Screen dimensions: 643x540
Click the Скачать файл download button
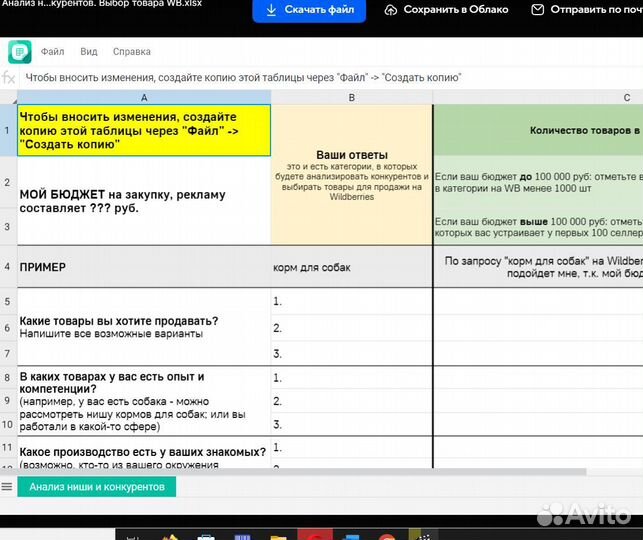309,10
